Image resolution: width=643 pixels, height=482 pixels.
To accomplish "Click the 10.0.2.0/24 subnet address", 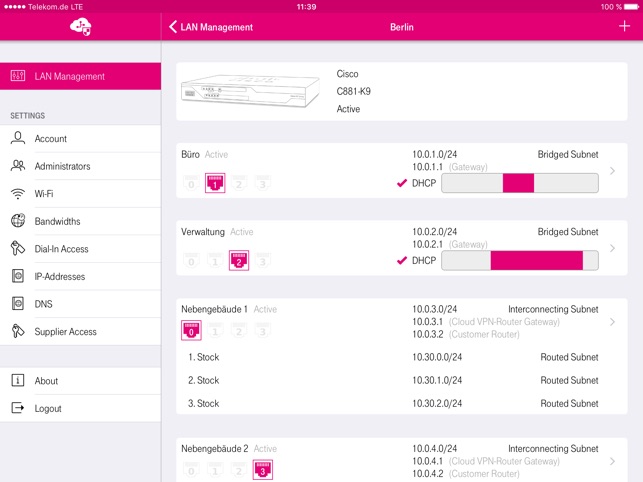I will 435,232.
